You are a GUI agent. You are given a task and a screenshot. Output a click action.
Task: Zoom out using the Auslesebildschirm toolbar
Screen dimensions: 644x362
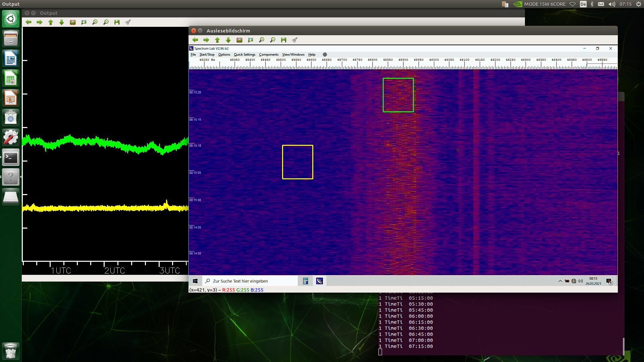[x=273, y=40]
